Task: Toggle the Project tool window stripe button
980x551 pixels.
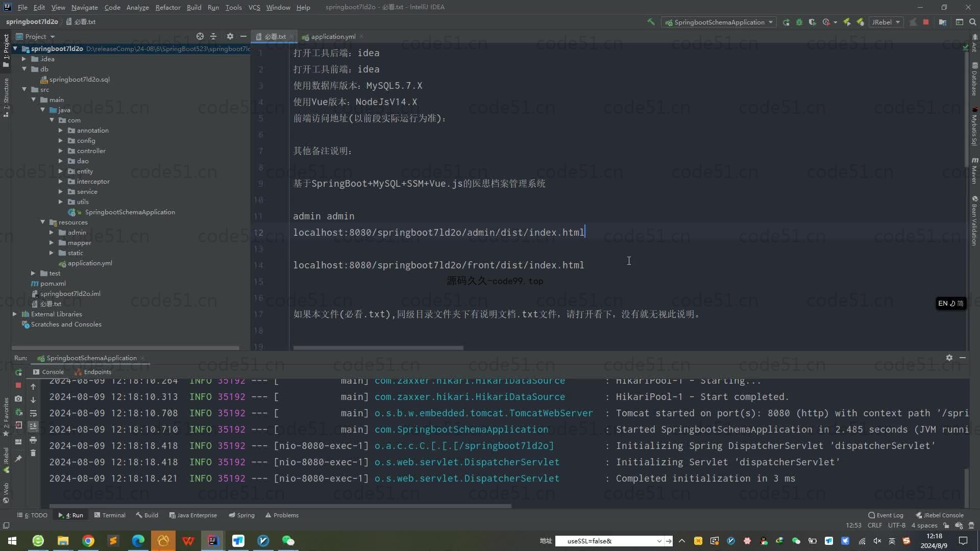Action: (x=6, y=50)
